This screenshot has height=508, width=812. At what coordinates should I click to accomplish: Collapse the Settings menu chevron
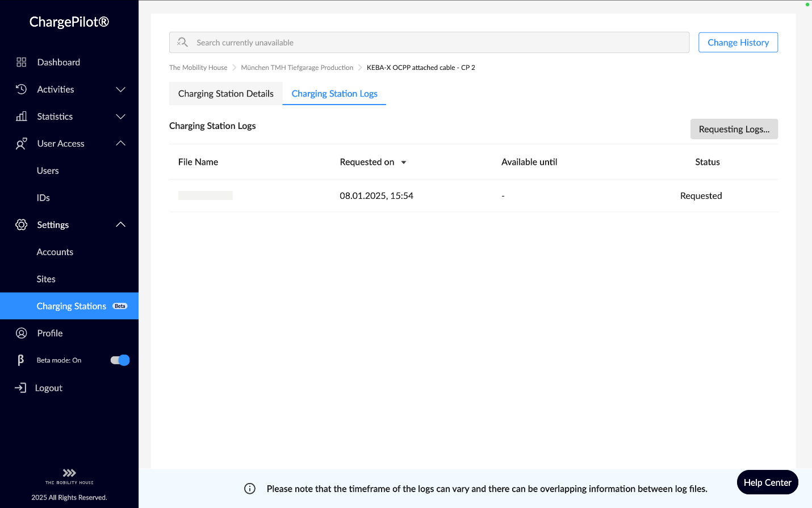(x=120, y=224)
